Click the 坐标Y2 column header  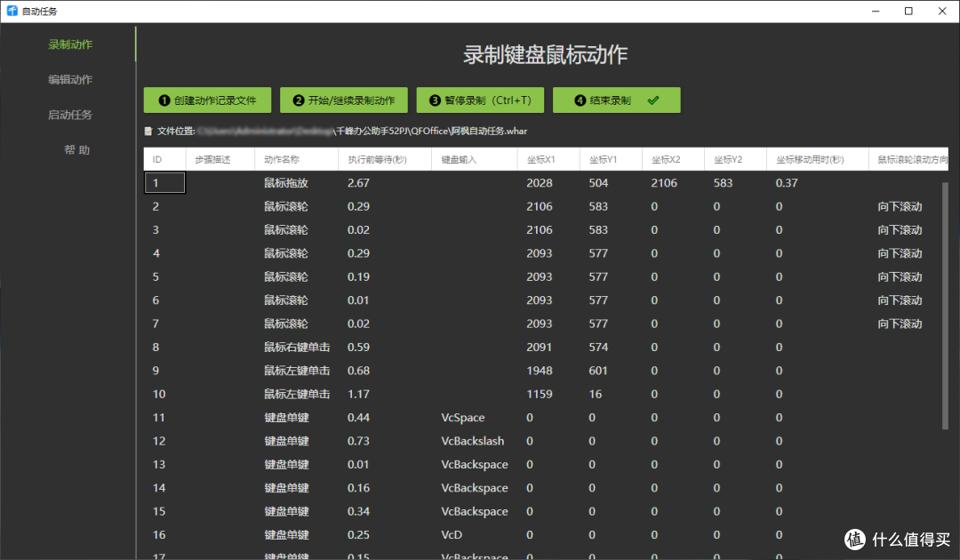pyautogui.click(x=735, y=160)
